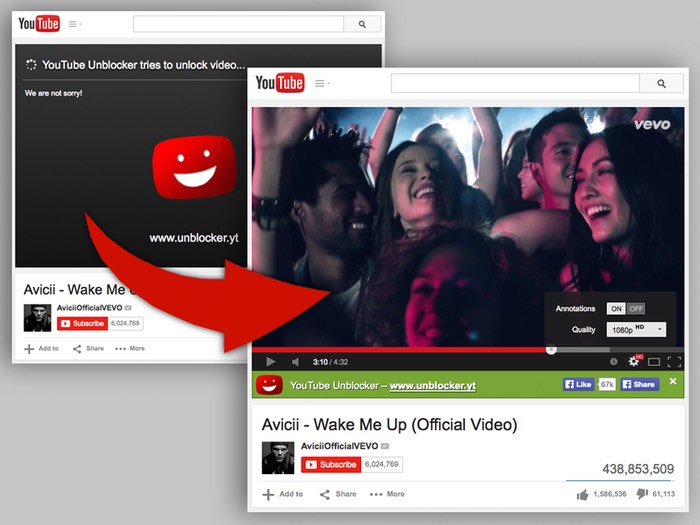Click thumbs down dislike icon
Screen dimensions: 700x525
(x=642, y=494)
